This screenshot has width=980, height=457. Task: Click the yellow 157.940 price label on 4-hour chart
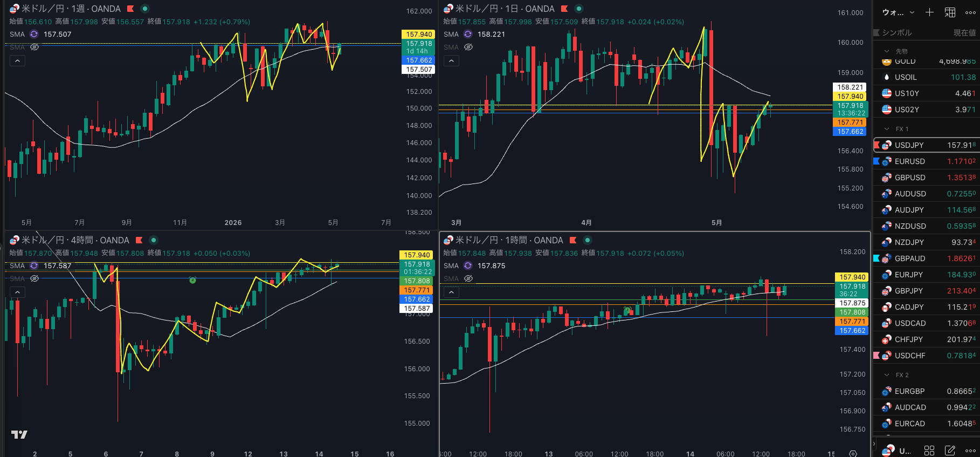[x=417, y=255]
